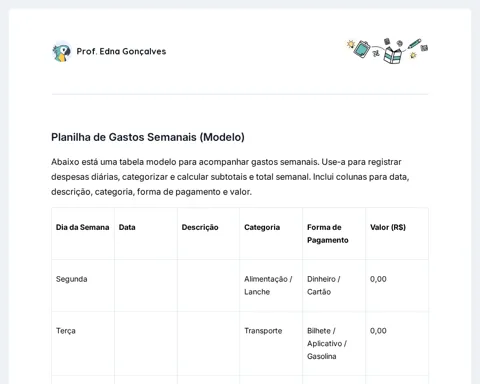The width and height of the screenshot is (480, 384).
Task: Click the 0,00 value in Terça row
Action: tap(378, 331)
